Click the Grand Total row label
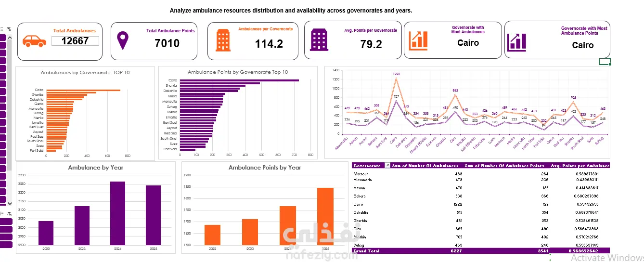 coord(367,251)
